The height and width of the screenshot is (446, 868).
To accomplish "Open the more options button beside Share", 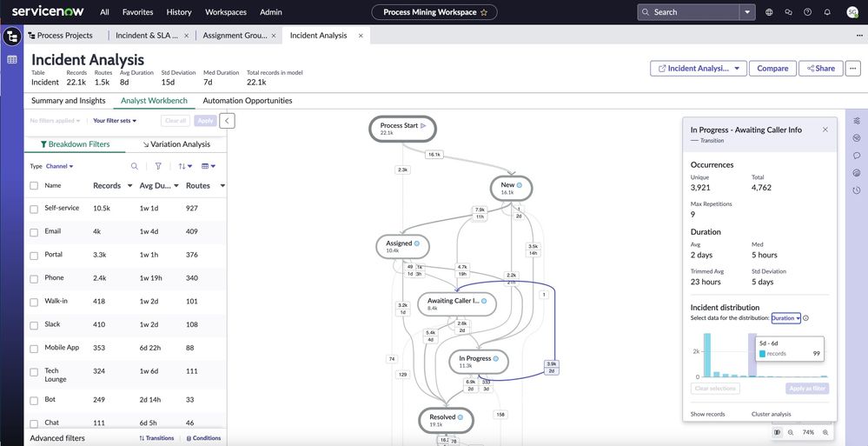I will point(853,68).
